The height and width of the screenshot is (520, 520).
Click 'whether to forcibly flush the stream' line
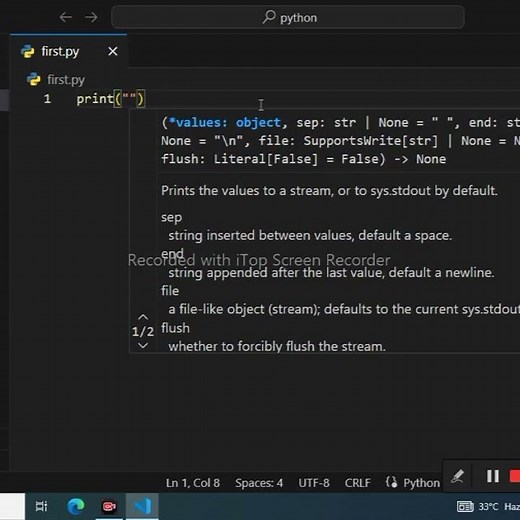tap(277, 346)
